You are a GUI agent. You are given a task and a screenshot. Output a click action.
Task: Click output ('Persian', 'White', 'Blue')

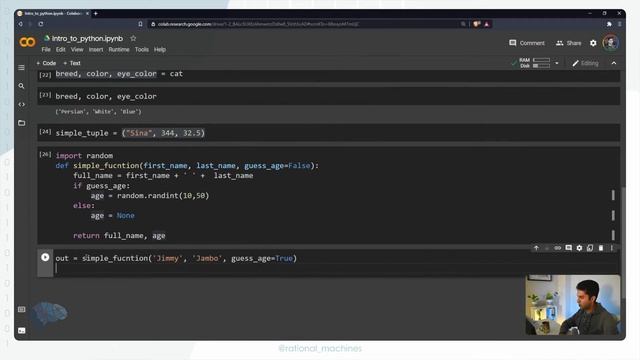(98, 111)
